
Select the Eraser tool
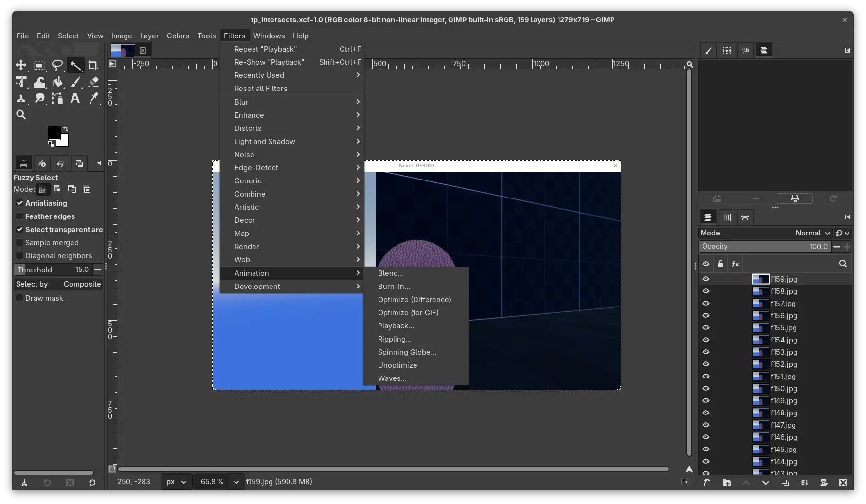pyautogui.click(x=94, y=82)
